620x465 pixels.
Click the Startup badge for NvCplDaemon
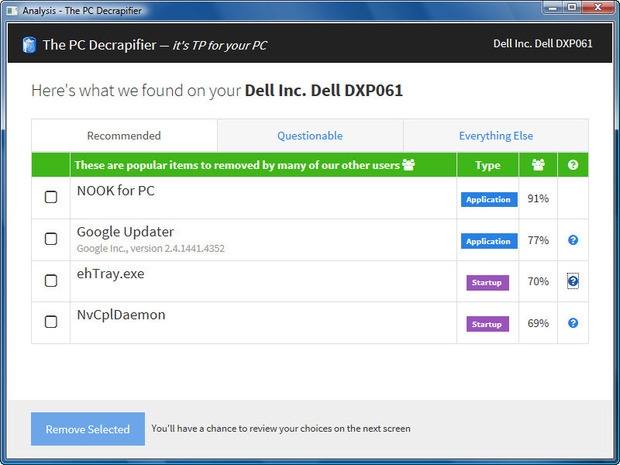tap(488, 324)
